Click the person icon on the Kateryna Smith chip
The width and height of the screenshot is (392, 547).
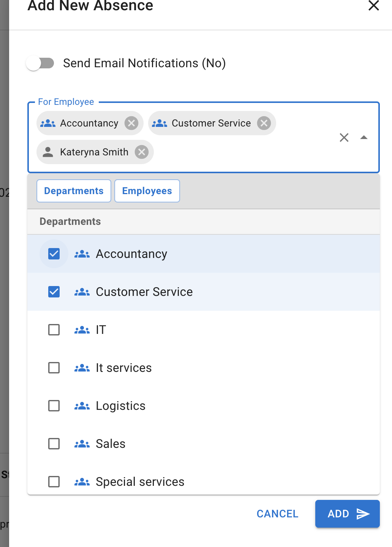48,152
